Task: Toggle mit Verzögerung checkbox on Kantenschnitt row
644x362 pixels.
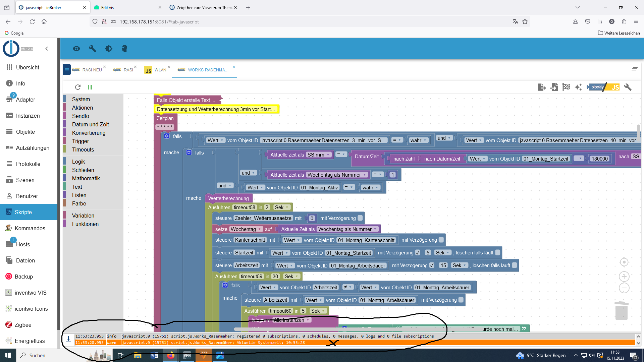Action: 441,240
